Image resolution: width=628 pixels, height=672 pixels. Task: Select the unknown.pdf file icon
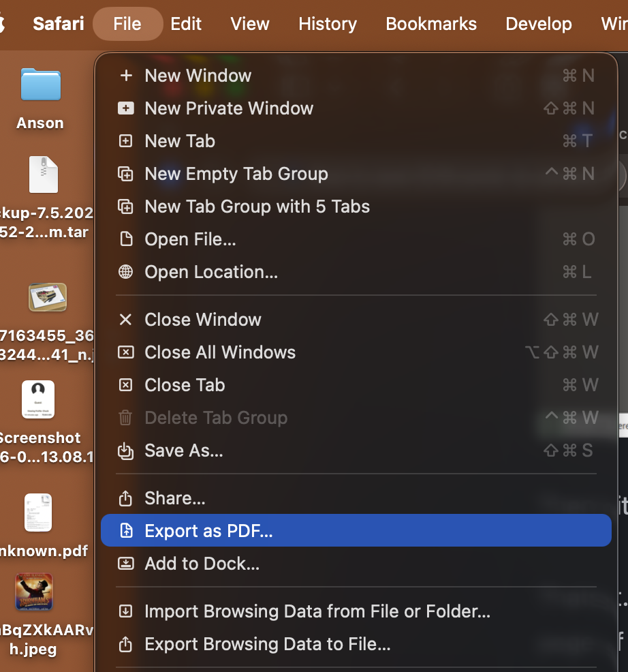click(x=38, y=513)
